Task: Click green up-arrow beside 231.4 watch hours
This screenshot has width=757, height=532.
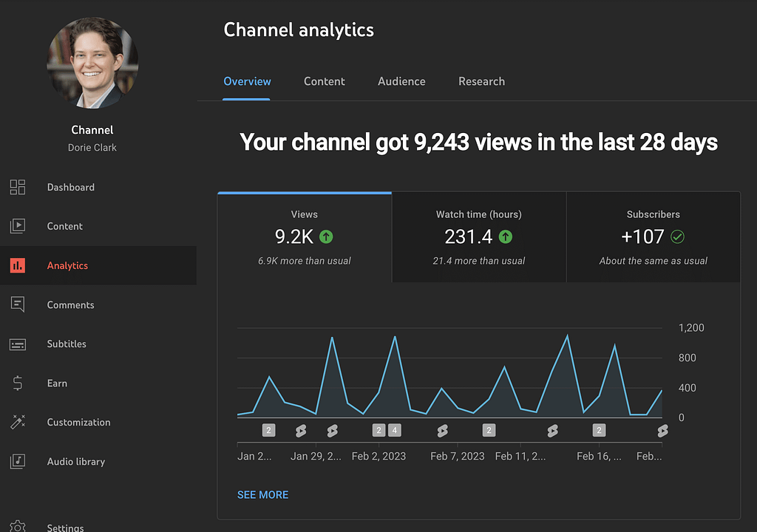Action: (506, 236)
